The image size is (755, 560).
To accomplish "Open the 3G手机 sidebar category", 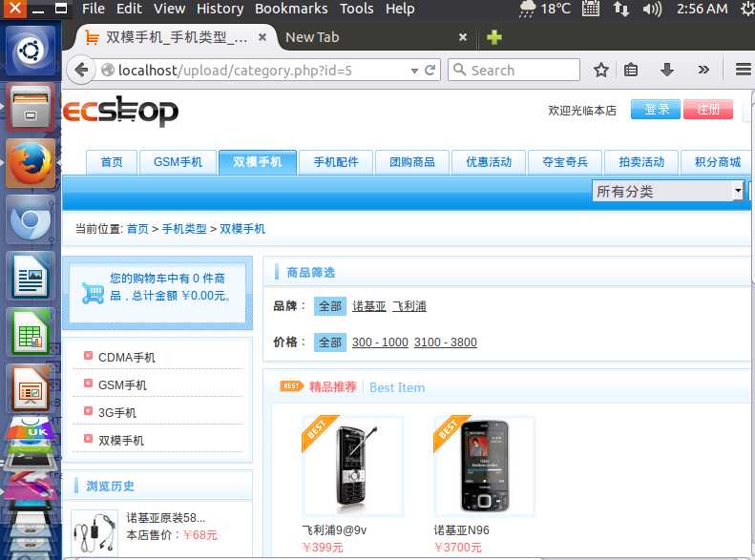I will click(x=117, y=413).
